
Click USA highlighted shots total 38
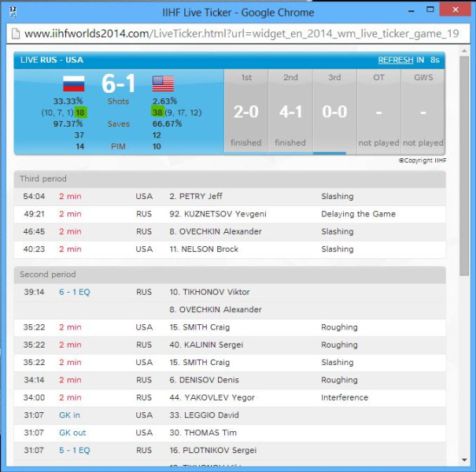pyautogui.click(x=157, y=112)
